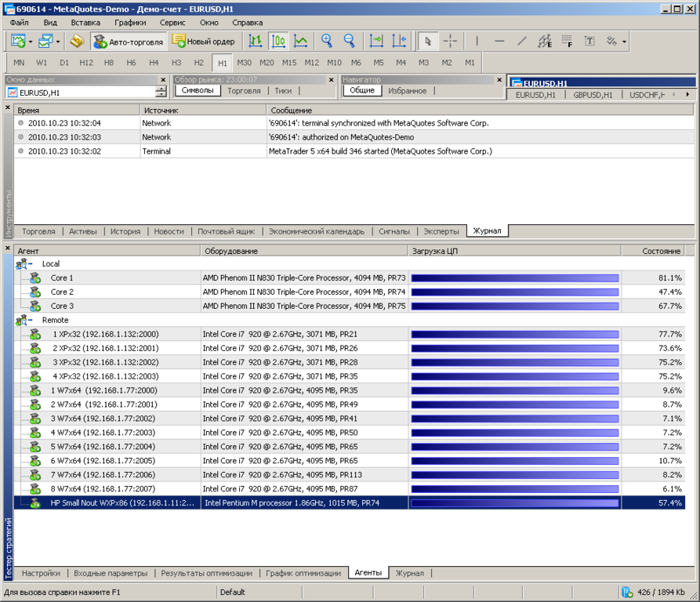Close the Окно данных panel

(163, 80)
